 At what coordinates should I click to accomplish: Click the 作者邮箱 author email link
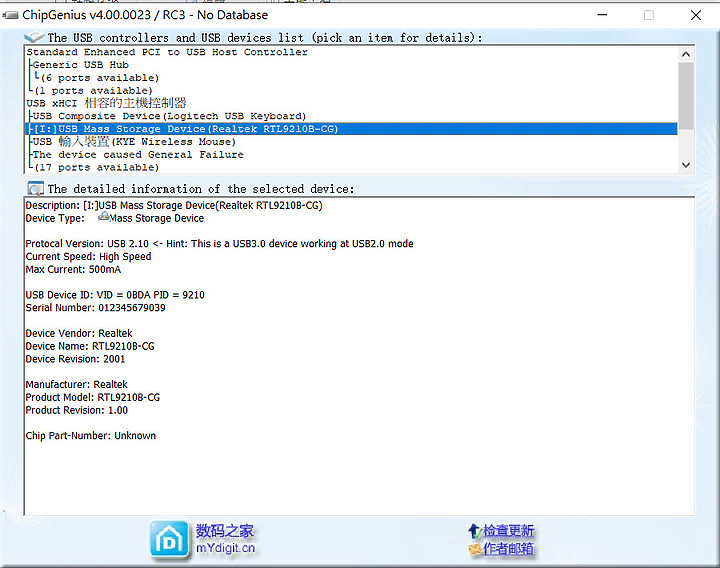(508, 549)
